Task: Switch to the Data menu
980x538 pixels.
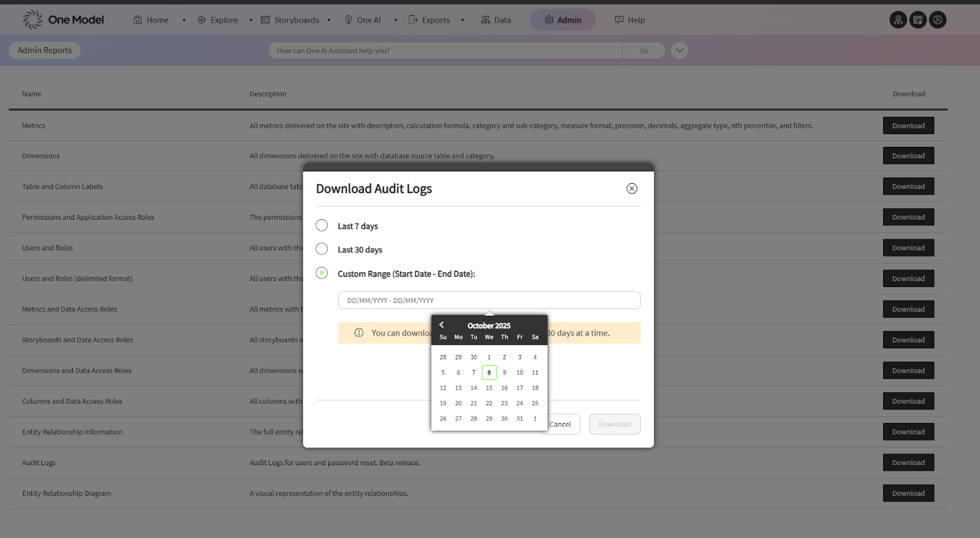Action: [x=496, y=20]
